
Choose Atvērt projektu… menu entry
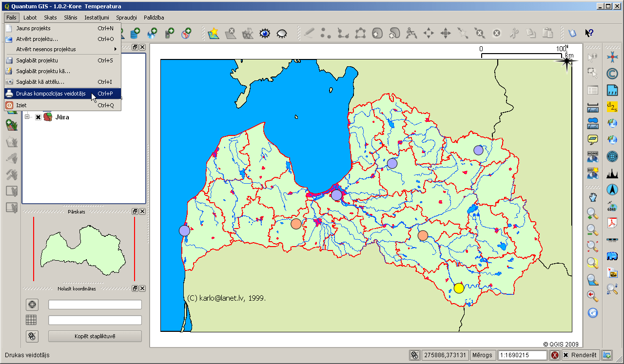point(62,39)
